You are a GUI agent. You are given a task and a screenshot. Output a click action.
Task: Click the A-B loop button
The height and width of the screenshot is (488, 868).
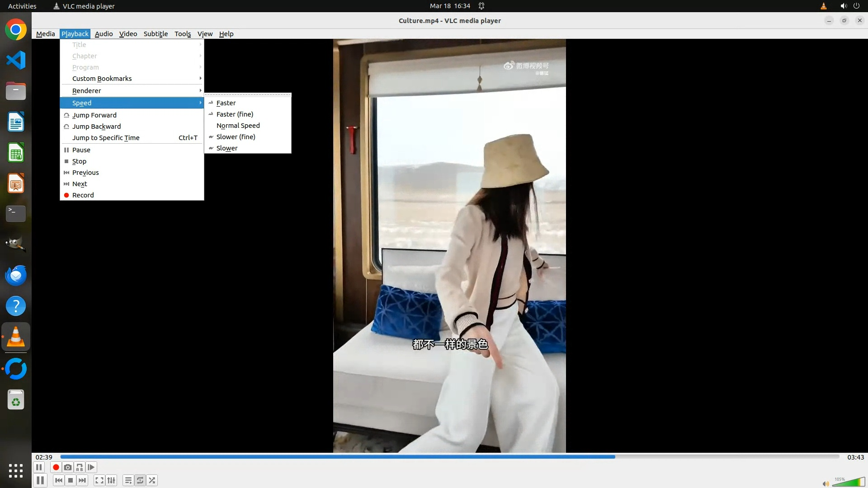80,467
